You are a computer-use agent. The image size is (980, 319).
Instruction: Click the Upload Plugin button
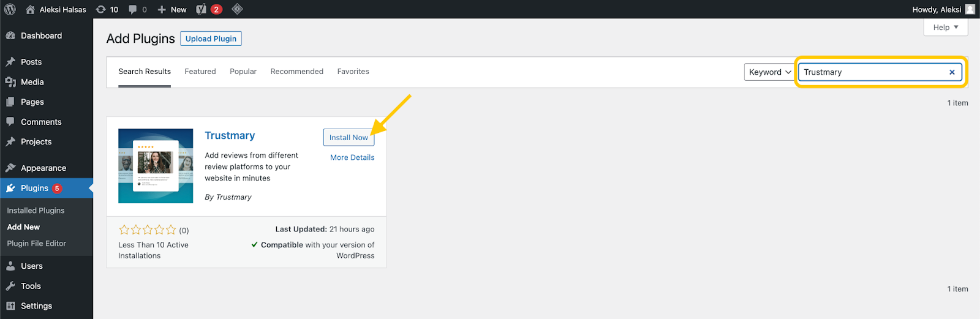211,39
